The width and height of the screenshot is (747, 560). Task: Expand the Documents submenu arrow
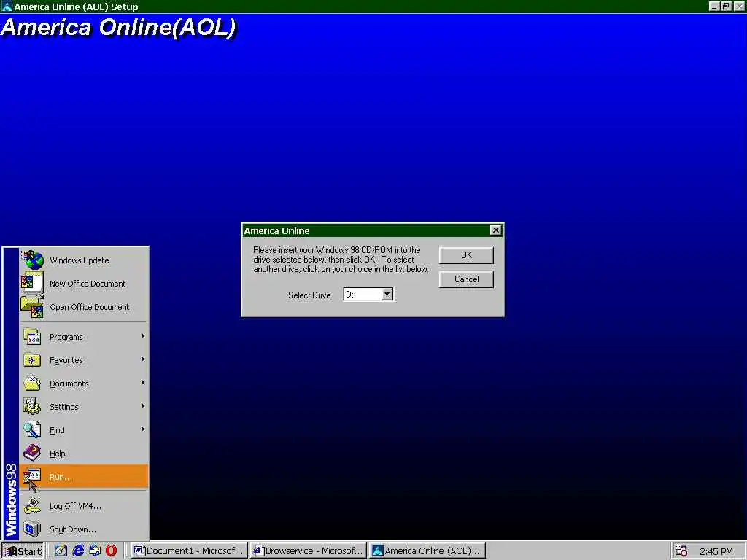point(142,383)
